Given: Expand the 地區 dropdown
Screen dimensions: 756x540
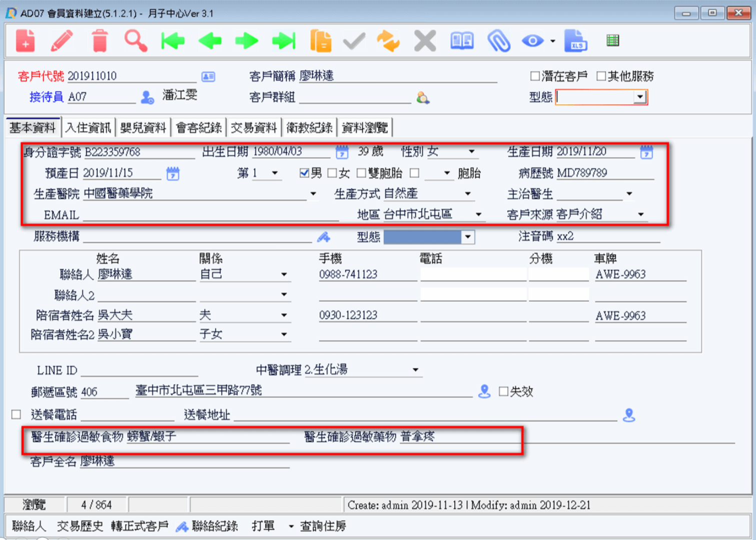Looking at the screenshot, I should 478,214.
